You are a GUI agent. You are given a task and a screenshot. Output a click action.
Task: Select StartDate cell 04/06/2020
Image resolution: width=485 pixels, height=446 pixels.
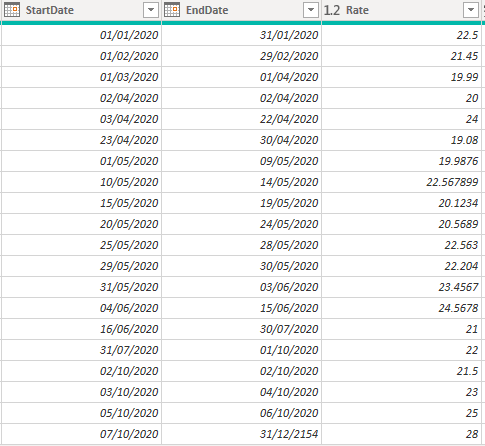point(81,308)
